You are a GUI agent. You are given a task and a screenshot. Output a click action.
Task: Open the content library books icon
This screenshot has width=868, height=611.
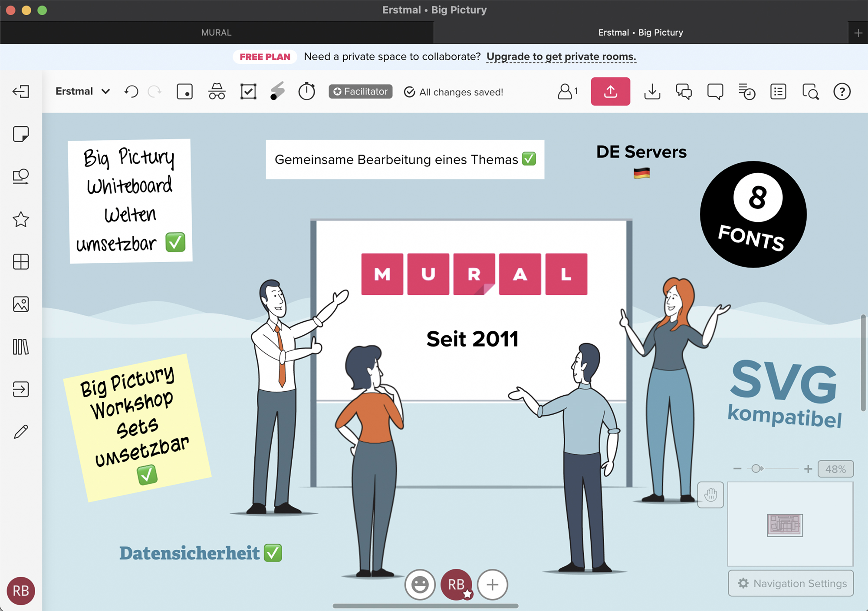[21, 347]
